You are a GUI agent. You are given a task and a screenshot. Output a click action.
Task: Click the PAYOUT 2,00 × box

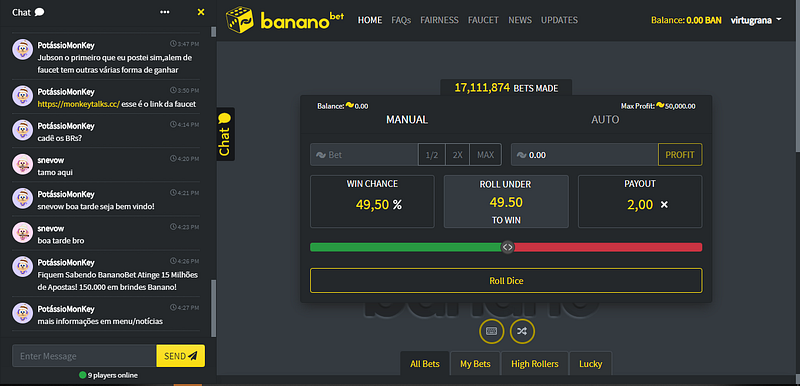(x=640, y=201)
